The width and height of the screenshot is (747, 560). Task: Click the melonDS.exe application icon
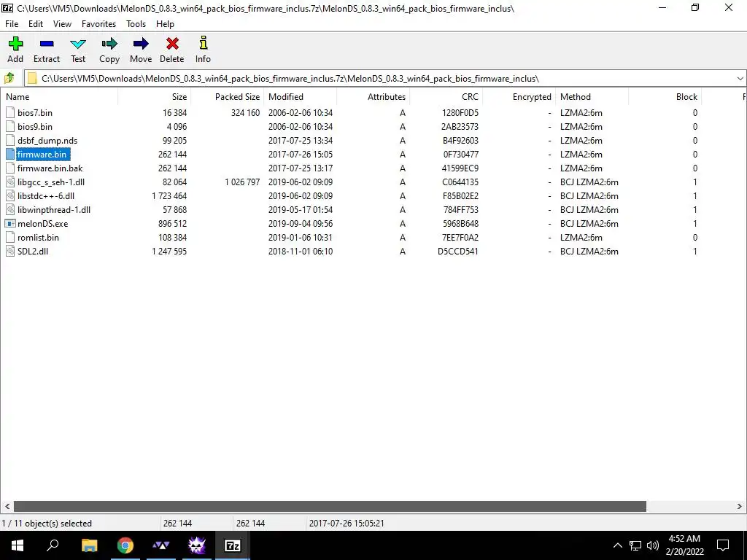tap(10, 223)
